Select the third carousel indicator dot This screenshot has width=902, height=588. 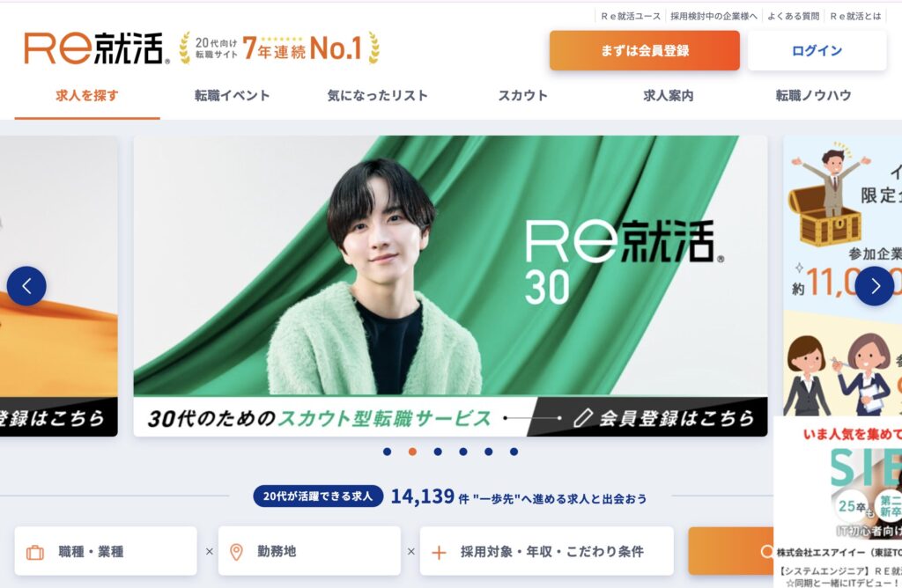point(438,452)
